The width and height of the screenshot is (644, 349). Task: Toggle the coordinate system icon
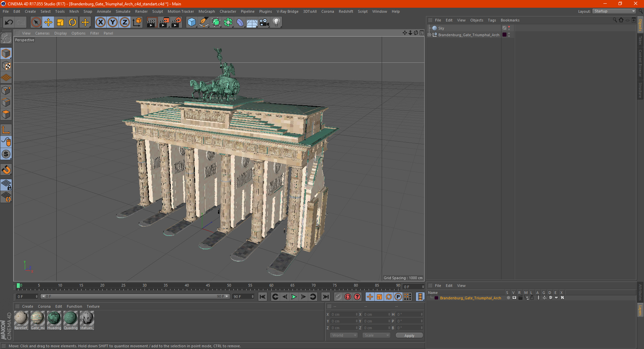point(137,22)
